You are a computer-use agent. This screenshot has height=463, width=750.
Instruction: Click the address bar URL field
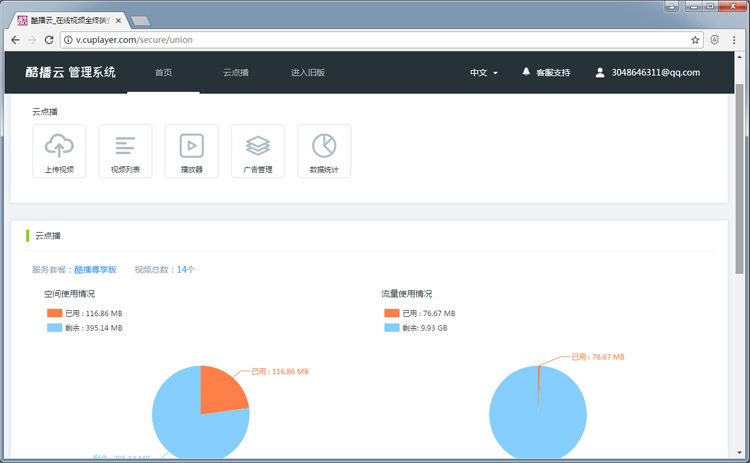point(380,40)
